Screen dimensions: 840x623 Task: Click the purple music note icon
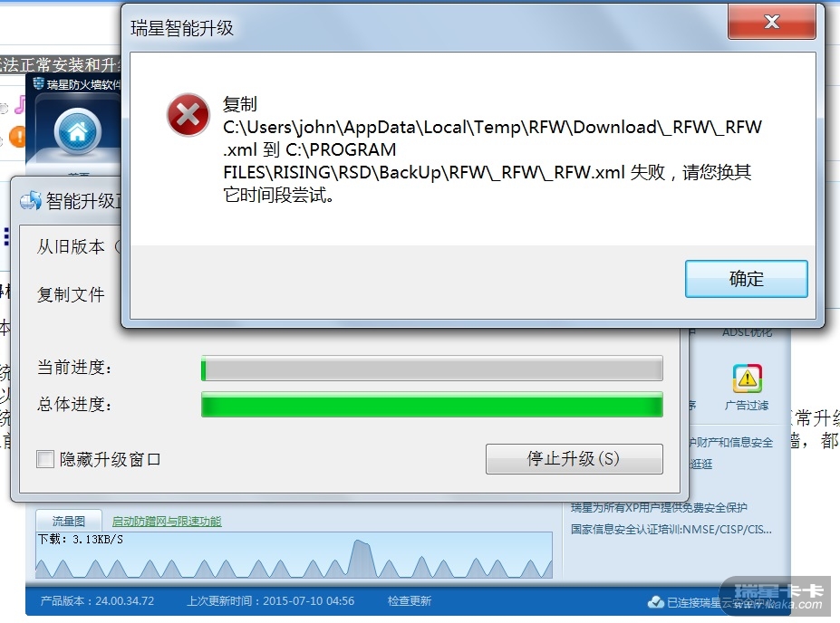pyautogui.click(x=20, y=105)
